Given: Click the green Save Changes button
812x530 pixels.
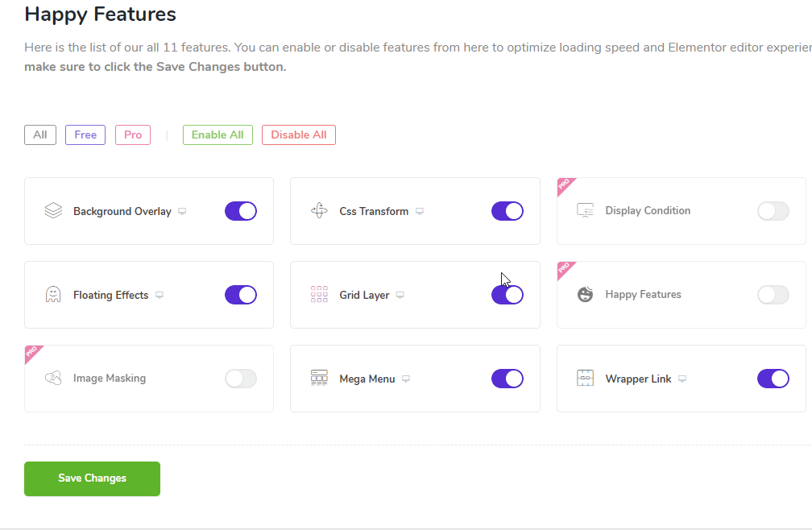Looking at the screenshot, I should pyautogui.click(x=92, y=478).
